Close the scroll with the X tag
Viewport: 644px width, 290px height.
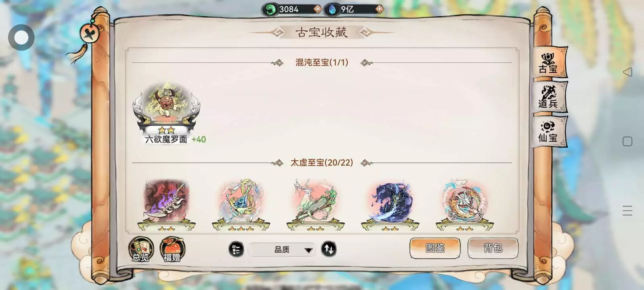(x=89, y=33)
